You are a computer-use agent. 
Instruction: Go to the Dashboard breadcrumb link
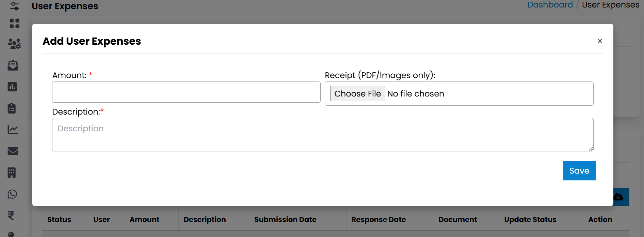click(x=550, y=5)
